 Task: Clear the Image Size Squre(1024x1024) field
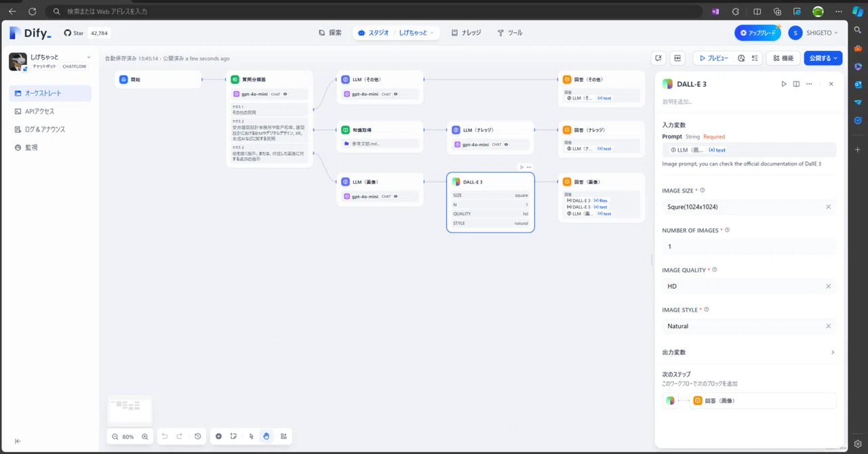point(828,207)
